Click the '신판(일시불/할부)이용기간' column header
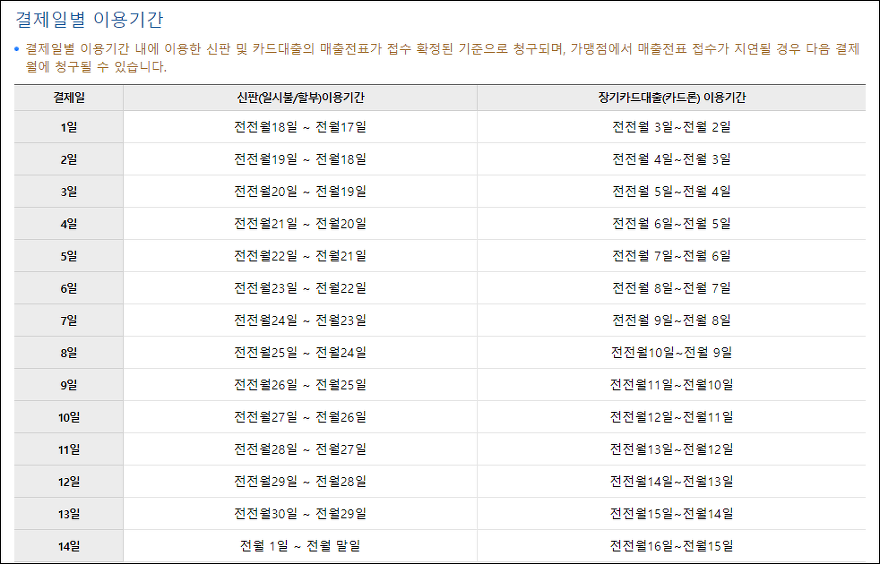 point(300,98)
